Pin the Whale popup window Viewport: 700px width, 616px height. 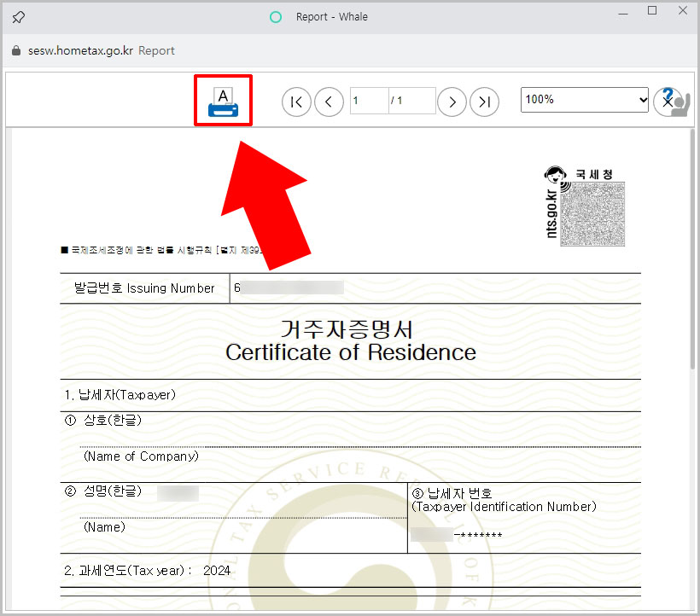click(18, 17)
